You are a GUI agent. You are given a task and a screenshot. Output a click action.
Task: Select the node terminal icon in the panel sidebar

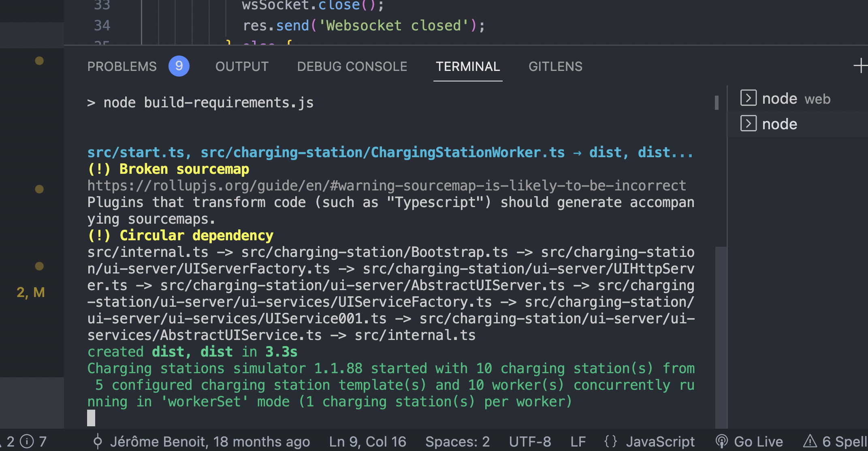pos(749,124)
